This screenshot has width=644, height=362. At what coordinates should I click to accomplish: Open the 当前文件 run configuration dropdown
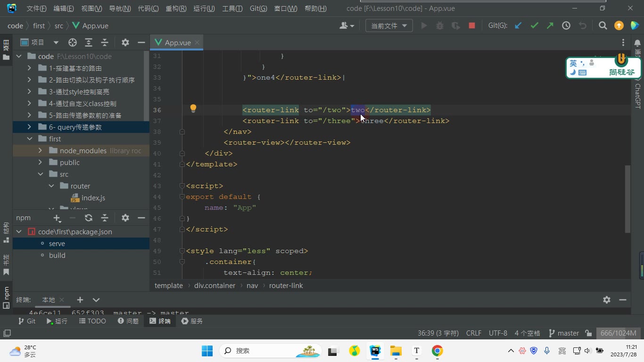[x=389, y=26]
